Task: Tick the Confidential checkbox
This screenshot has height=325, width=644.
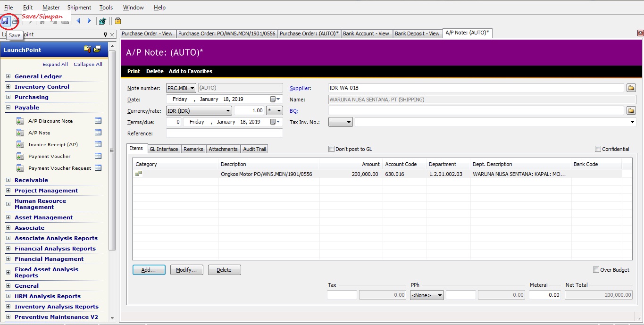Action: coord(598,149)
